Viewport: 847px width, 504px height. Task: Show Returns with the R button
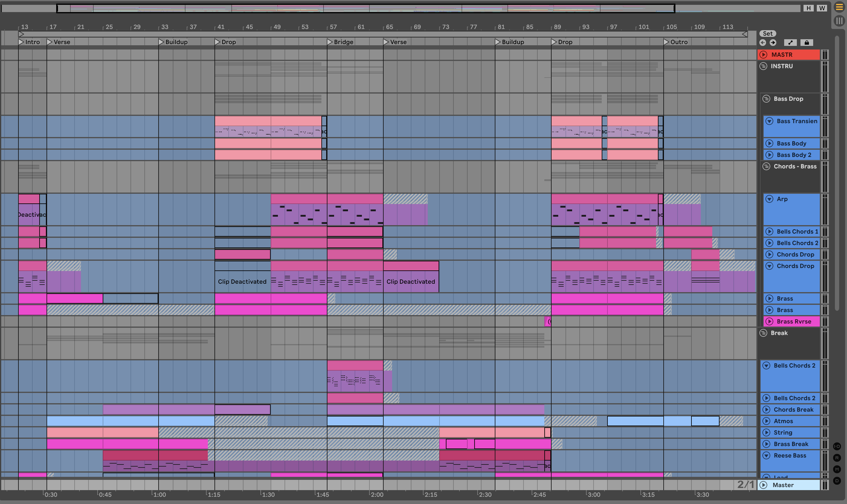click(x=837, y=458)
